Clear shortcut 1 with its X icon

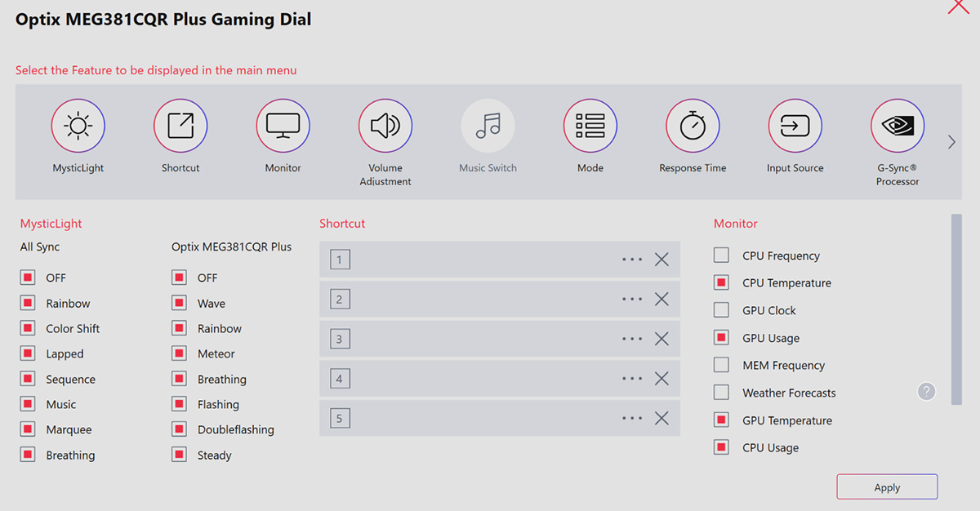coord(661,260)
